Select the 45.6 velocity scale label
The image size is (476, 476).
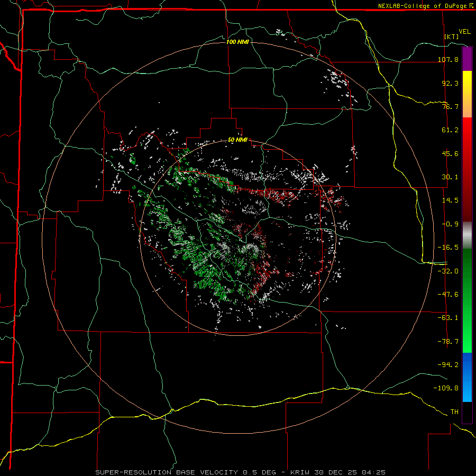(x=450, y=153)
